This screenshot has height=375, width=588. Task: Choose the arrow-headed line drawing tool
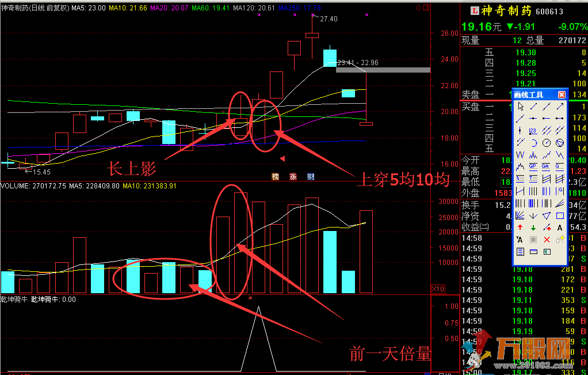tap(560, 107)
